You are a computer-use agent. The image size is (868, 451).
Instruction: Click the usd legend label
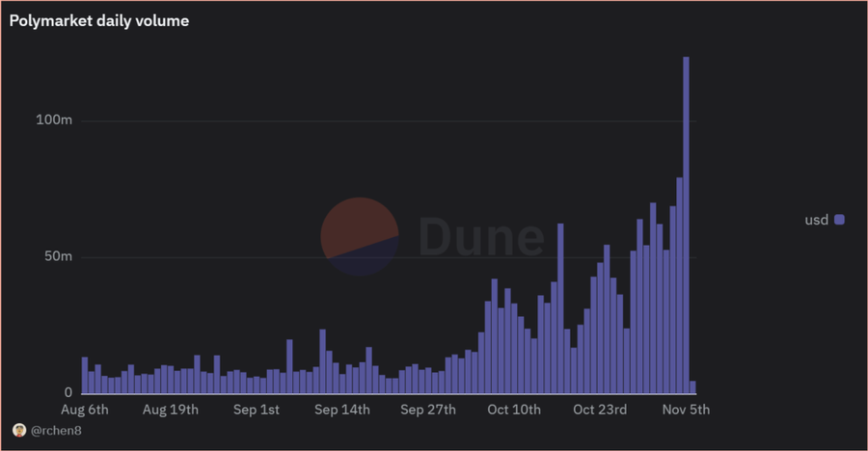pos(817,220)
